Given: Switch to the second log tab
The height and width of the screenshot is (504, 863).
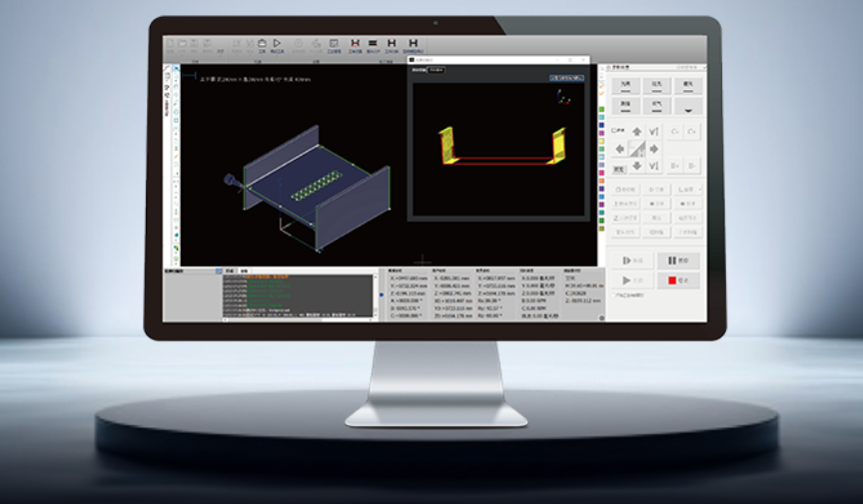Looking at the screenshot, I should [x=245, y=271].
